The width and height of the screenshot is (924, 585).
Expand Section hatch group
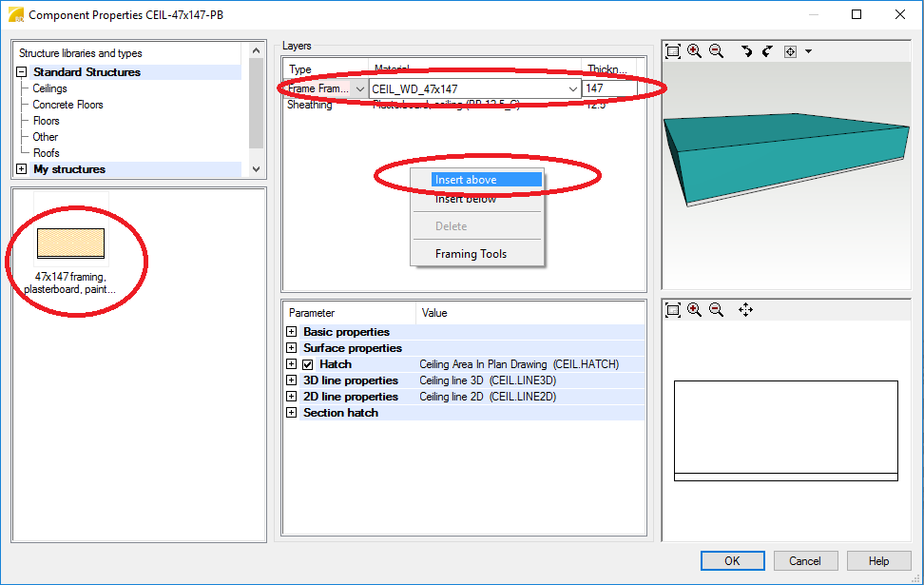pos(291,413)
